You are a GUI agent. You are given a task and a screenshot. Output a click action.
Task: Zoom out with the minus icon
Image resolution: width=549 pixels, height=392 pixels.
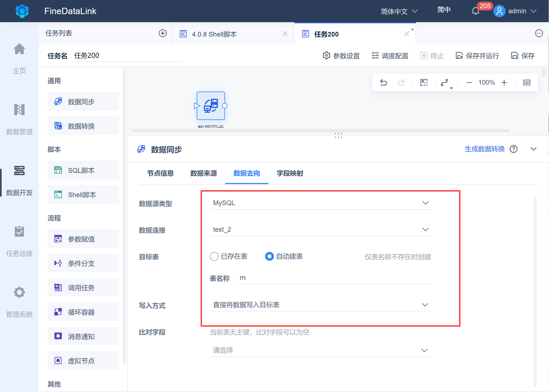(x=469, y=82)
